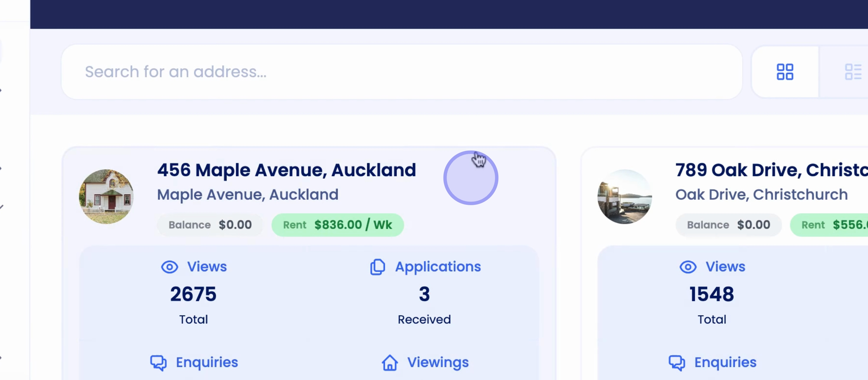Screen dimensions: 868x380
Task: Click the Applications label
Action: [x=438, y=267]
